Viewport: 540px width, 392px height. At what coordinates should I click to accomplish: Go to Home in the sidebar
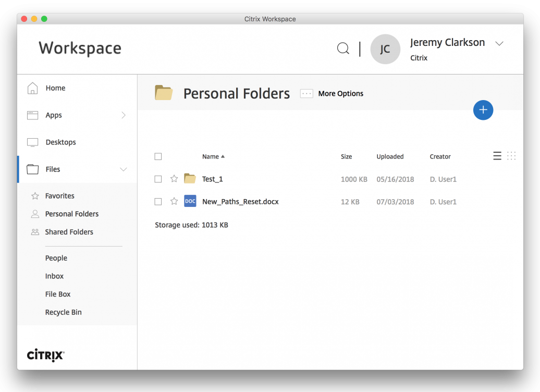[x=55, y=88]
